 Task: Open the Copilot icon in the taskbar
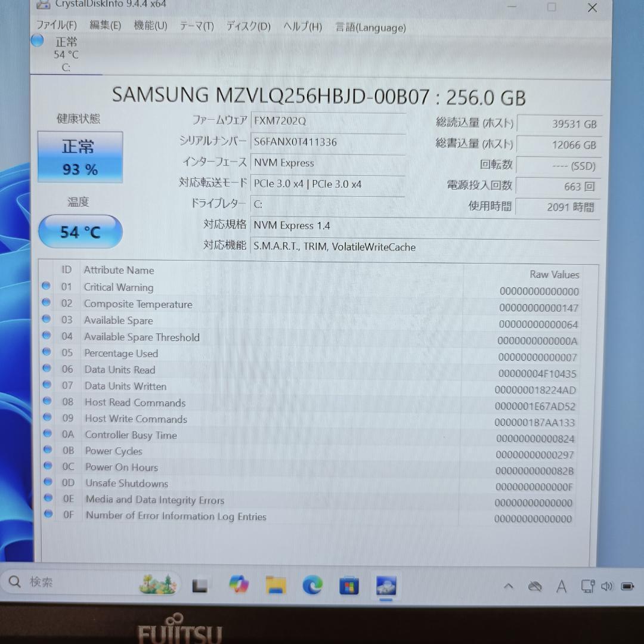pyautogui.click(x=239, y=584)
